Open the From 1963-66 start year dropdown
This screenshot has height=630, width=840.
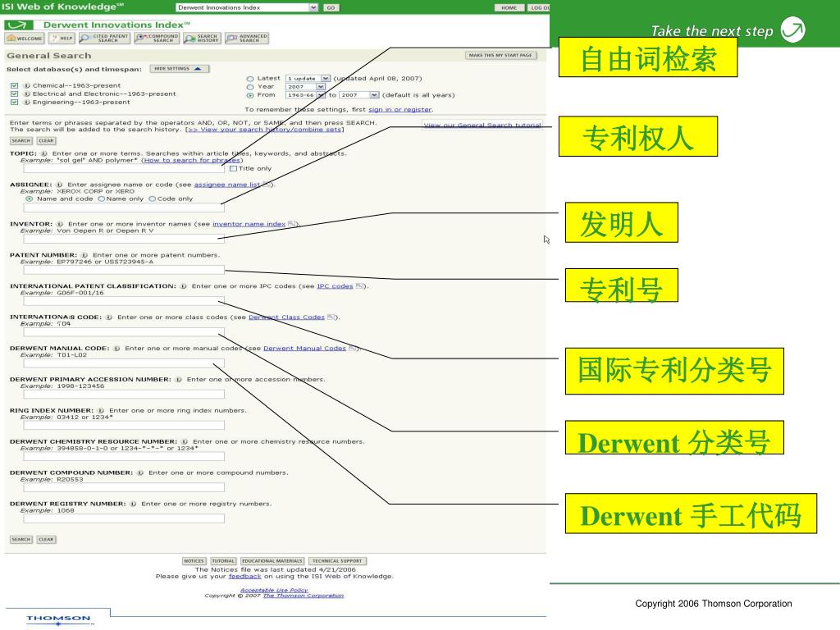click(305, 95)
